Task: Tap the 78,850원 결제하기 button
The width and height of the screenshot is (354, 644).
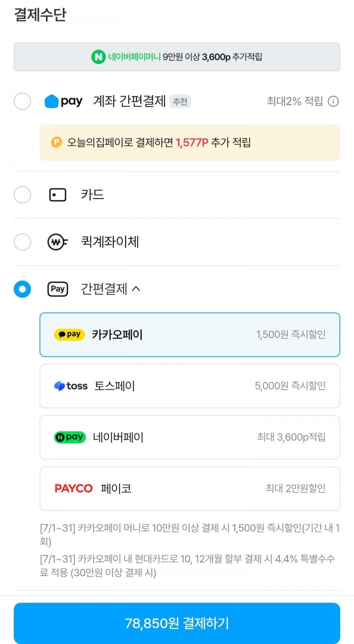Action: (177, 623)
